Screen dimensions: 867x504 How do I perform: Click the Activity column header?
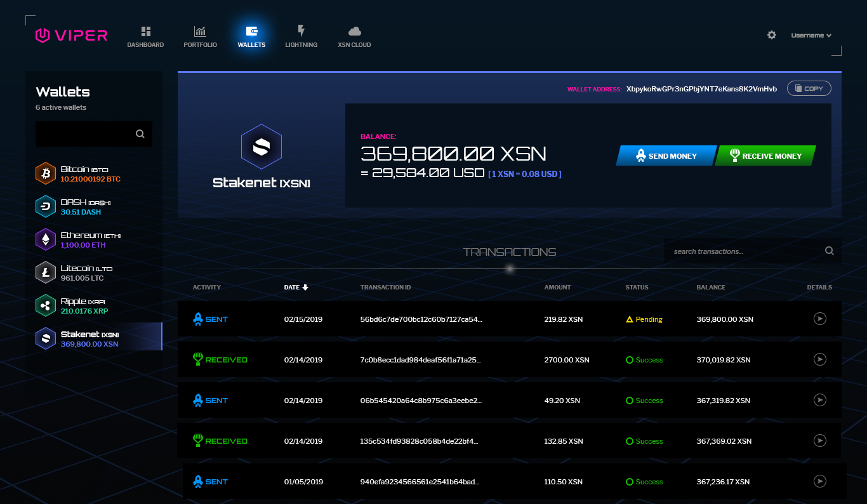coord(207,288)
